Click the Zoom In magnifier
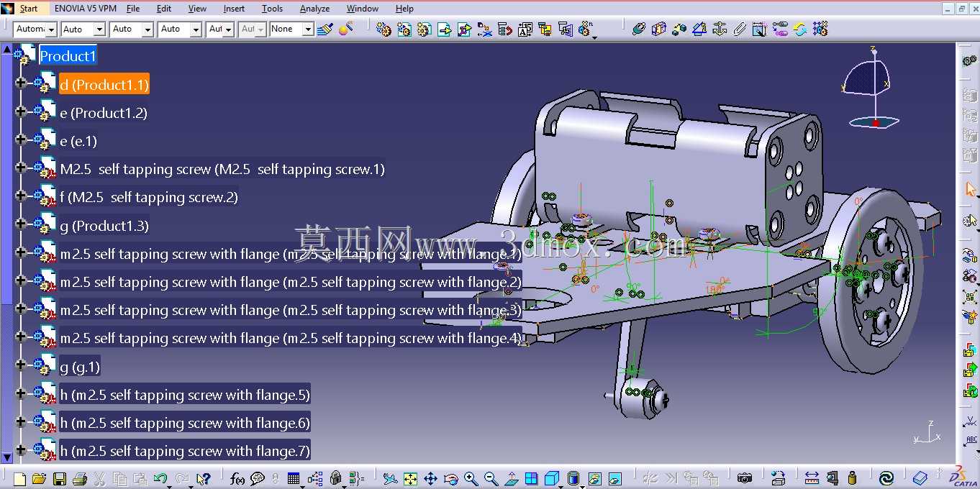Screen dimensions: 980x489 tap(471, 478)
